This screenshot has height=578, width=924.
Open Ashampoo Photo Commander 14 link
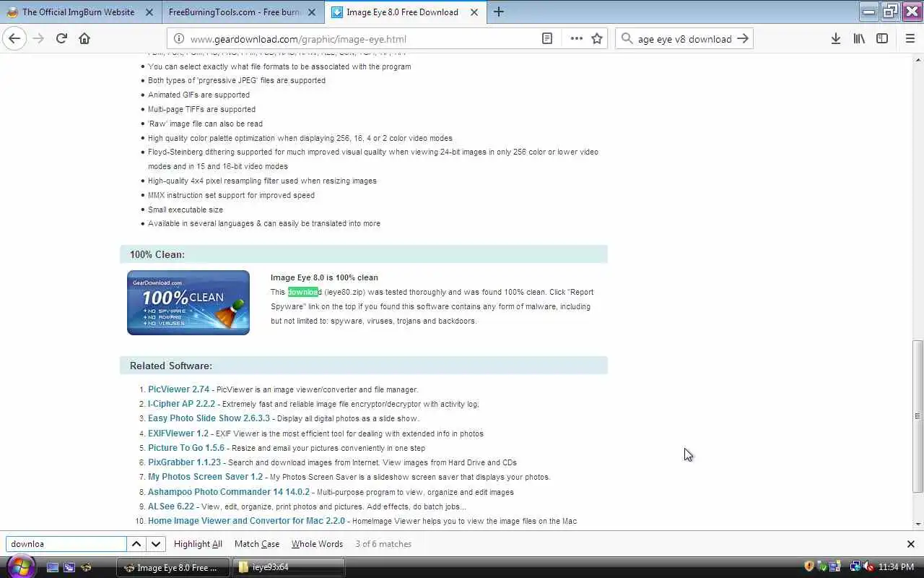tap(228, 492)
